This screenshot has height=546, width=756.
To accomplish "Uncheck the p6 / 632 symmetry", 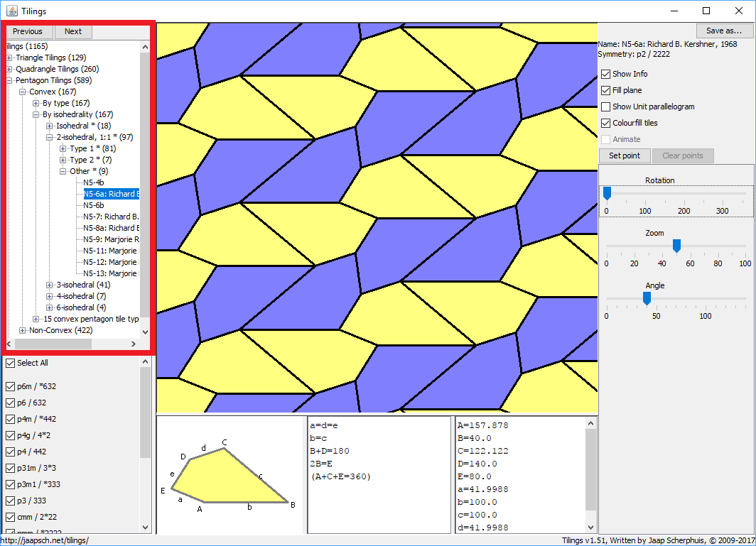I will coord(10,403).
